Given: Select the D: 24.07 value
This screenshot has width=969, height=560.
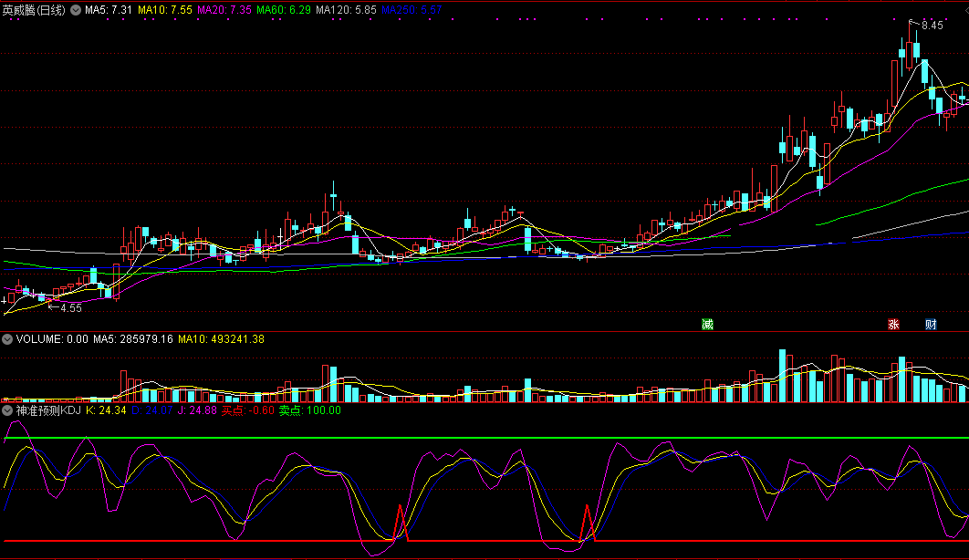Looking at the screenshot, I should [152, 410].
